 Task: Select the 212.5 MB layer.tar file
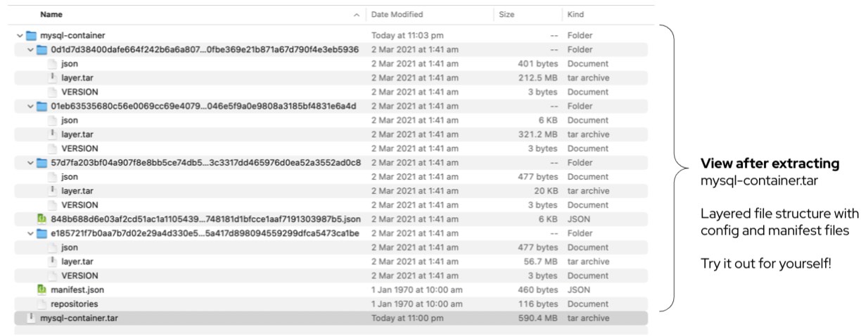[77, 77]
